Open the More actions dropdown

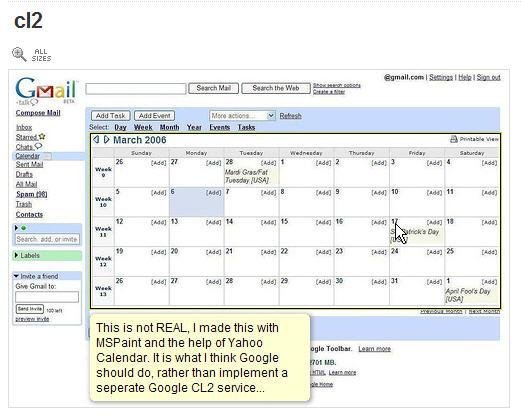242,116
